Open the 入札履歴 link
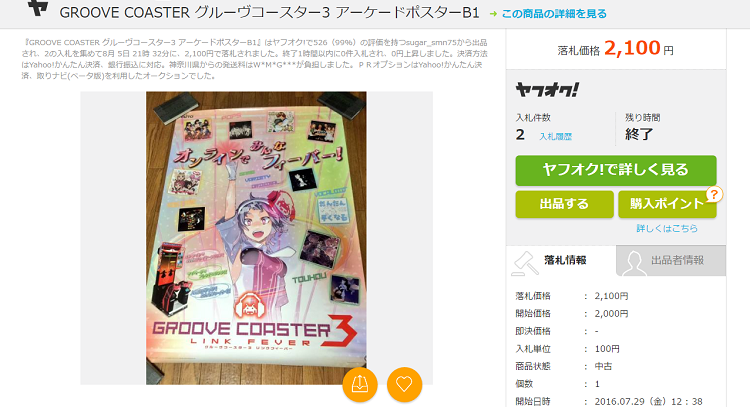Image resolution: width=750 pixels, height=407 pixels. 555,137
